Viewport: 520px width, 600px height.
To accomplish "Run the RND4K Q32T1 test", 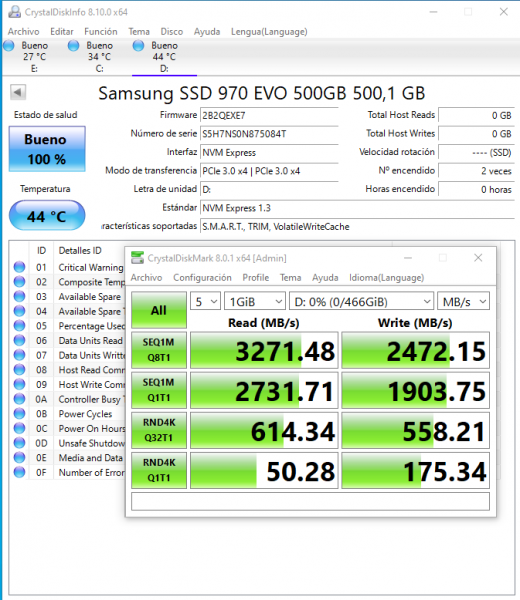I will (x=159, y=430).
